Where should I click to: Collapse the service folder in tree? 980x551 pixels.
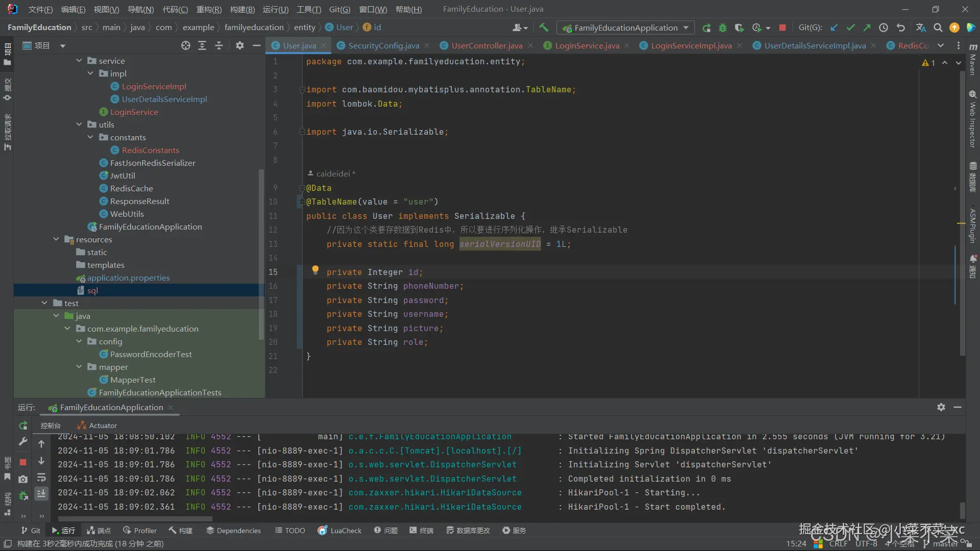click(x=79, y=61)
